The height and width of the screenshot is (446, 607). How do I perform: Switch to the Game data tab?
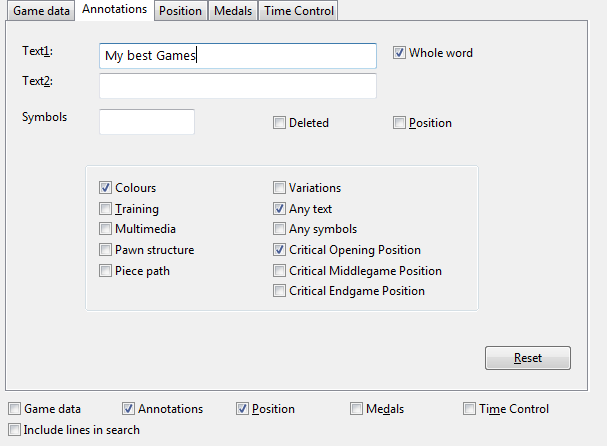pyautogui.click(x=41, y=11)
